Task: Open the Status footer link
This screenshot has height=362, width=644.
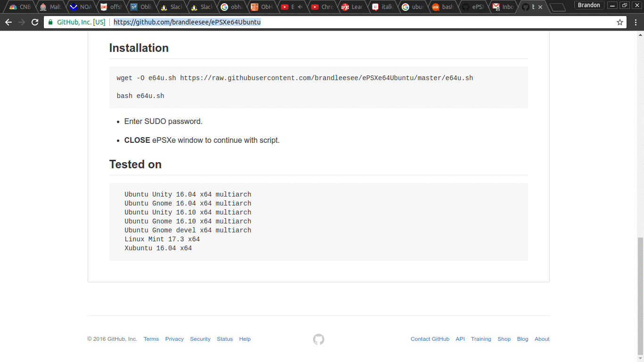Action: [225, 339]
